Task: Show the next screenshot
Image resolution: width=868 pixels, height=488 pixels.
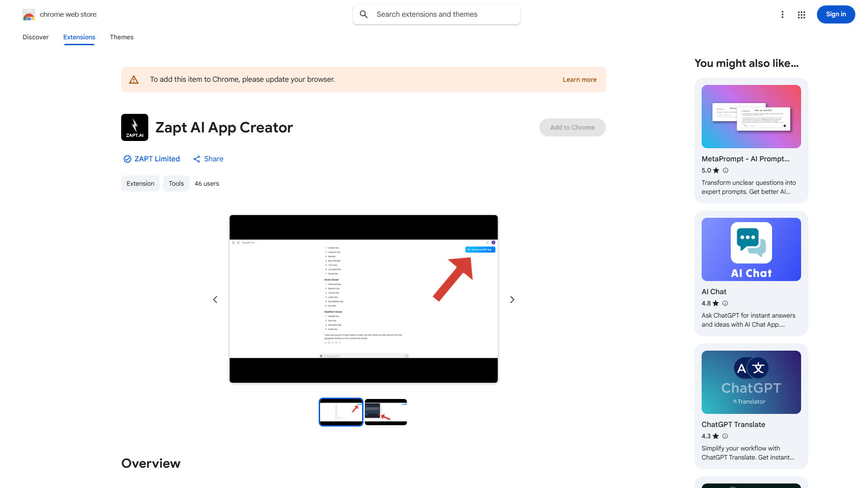Action: coord(512,299)
